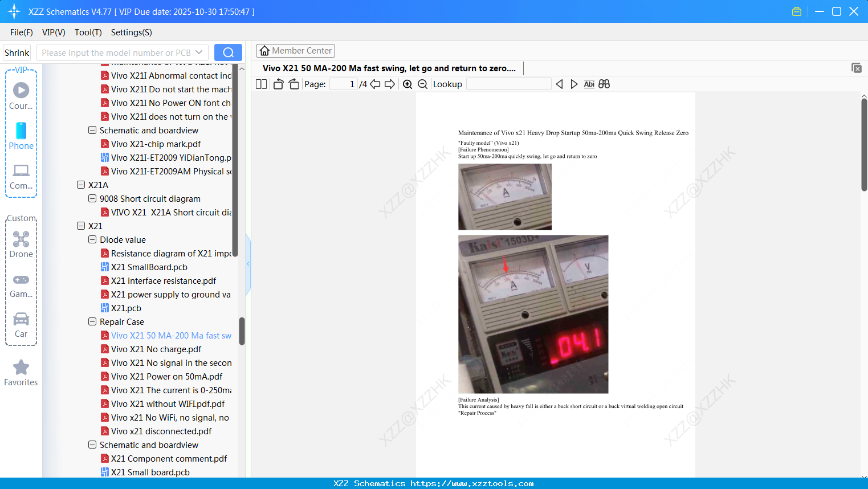Zoom in on the document

click(x=407, y=84)
